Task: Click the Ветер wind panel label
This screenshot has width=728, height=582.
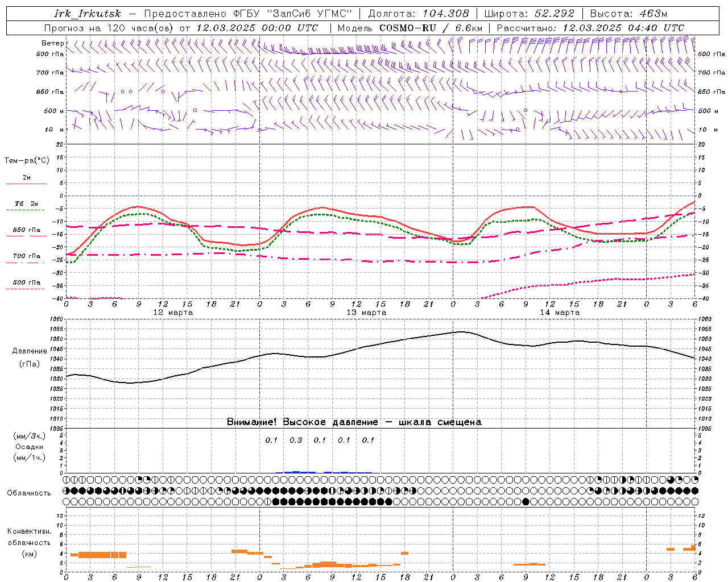Action: coord(52,43)
